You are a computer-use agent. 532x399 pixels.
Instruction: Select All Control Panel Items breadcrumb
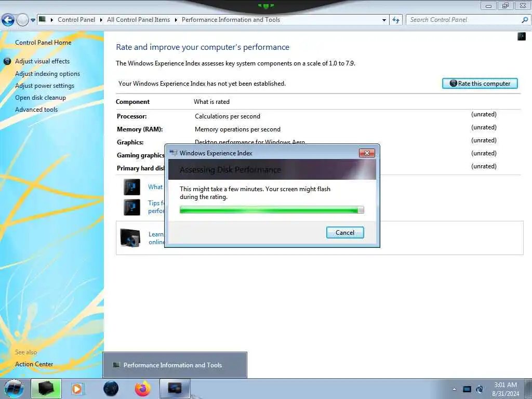[x=138, y=20]
